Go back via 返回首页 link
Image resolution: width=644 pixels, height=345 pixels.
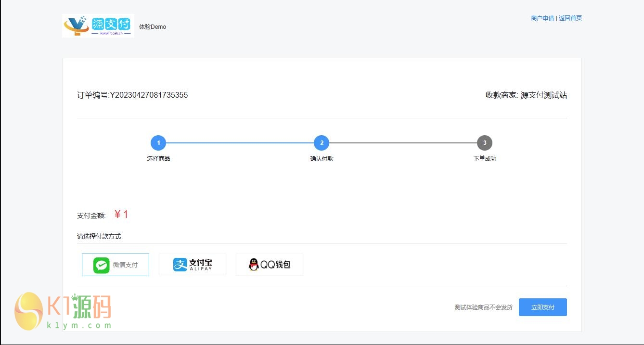[x=570, y=18]
